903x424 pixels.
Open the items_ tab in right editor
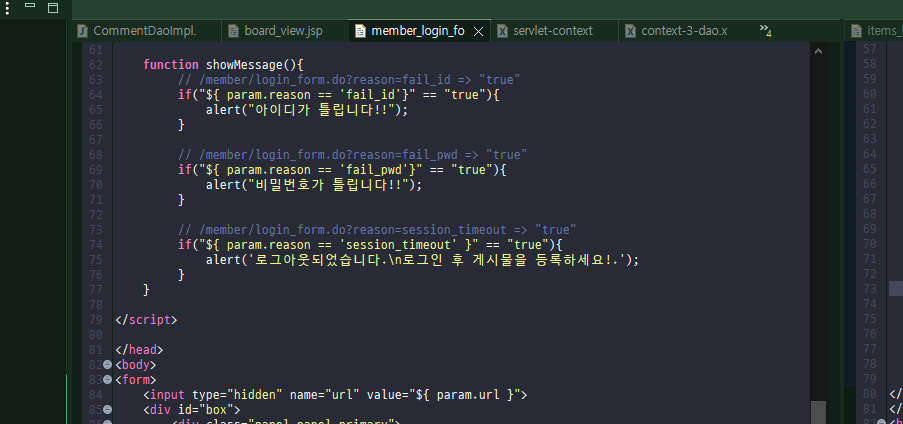pyautogui.click(x=876, y=31)
